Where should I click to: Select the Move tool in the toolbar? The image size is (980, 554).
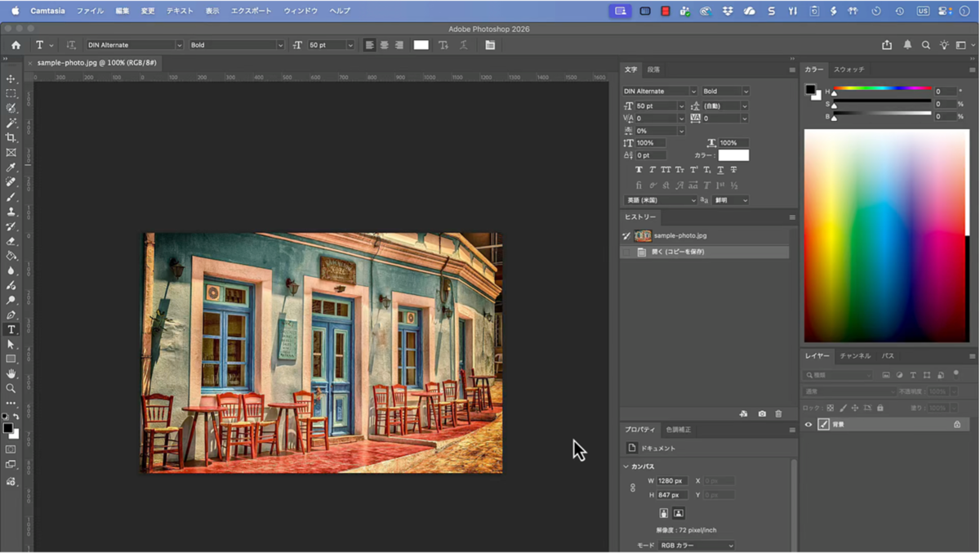point(11,78)
